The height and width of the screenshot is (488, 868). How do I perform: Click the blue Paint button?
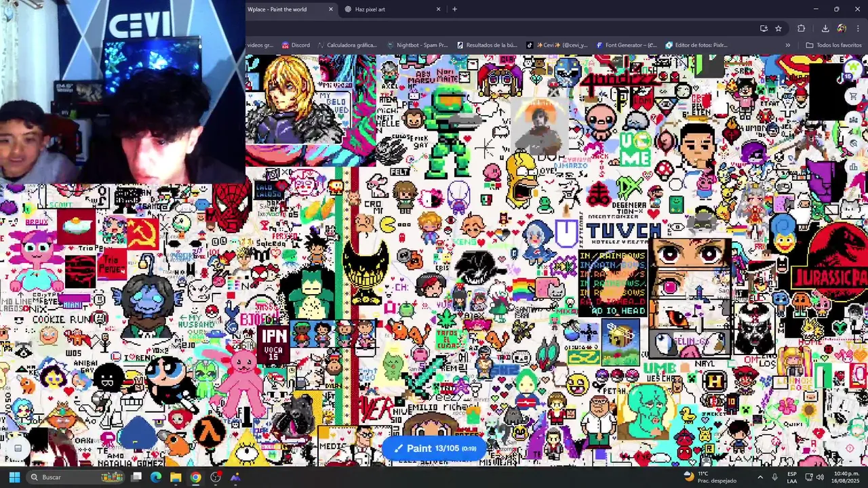coord(434,448)
